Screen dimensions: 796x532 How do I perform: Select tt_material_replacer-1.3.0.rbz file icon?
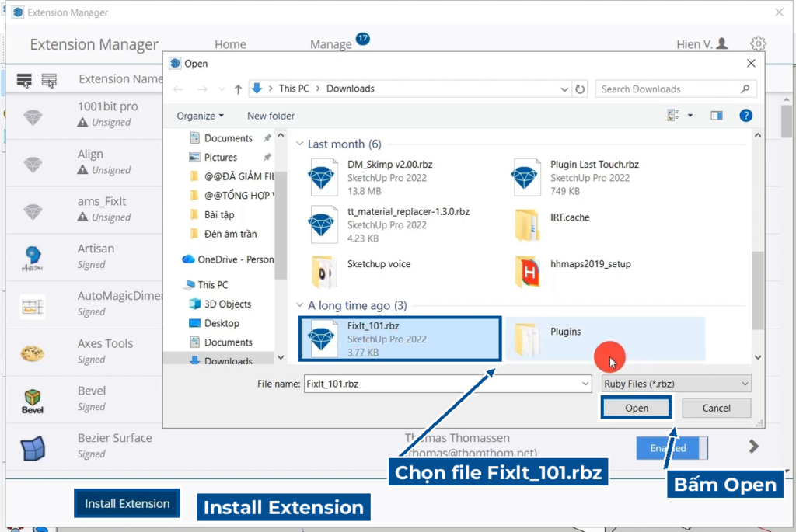[323, 224]
